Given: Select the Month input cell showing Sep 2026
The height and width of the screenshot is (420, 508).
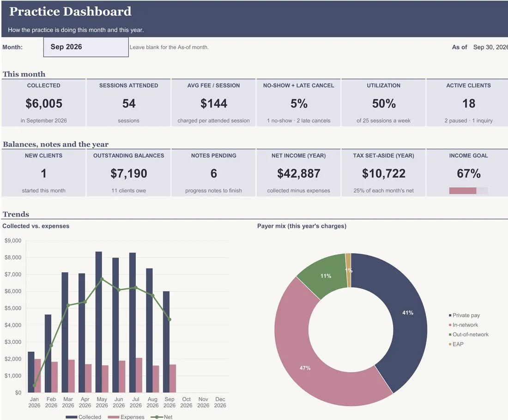Looking at the screenshot, I should point(86,47).
